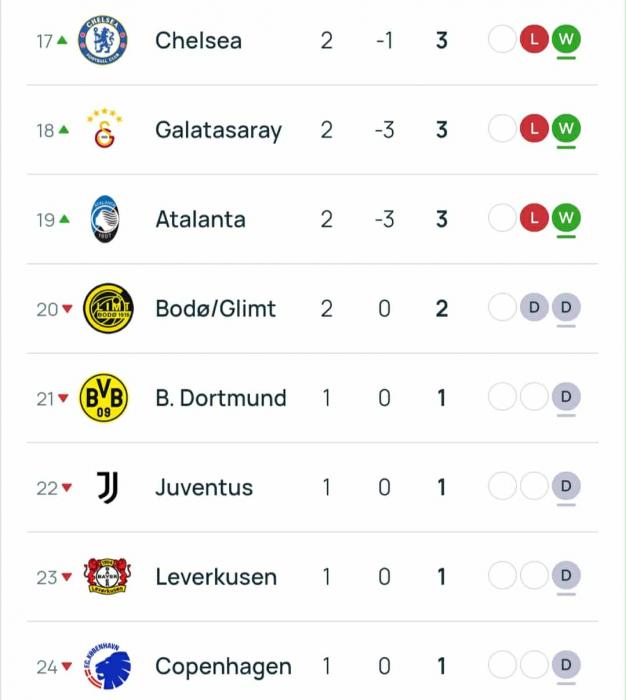The image size is (626, 700).
Task: Click the red down arrow beside rank 20
Action: (67, 309)
